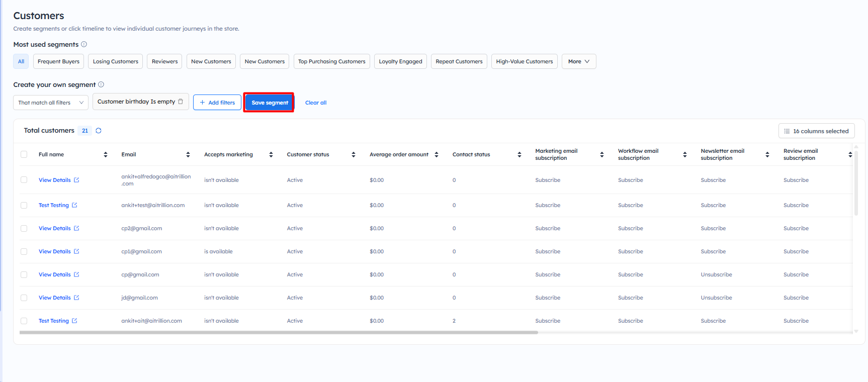This screenshot has height=382, width=868.
Task: Switch to High-Value Customers segment
Action: tap(524, 61)
